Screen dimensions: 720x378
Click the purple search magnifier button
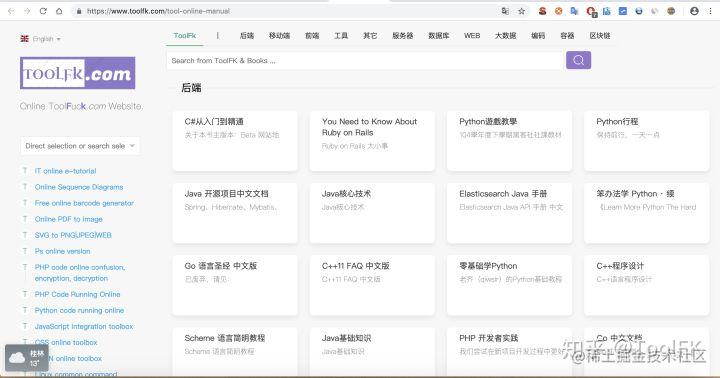point(579,60)
